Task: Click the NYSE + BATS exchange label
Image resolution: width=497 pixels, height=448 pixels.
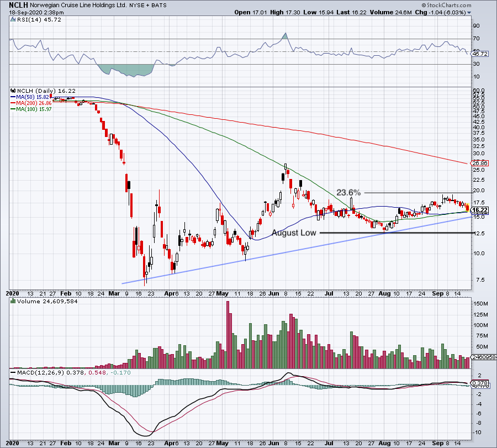Action: coord(147,6)
